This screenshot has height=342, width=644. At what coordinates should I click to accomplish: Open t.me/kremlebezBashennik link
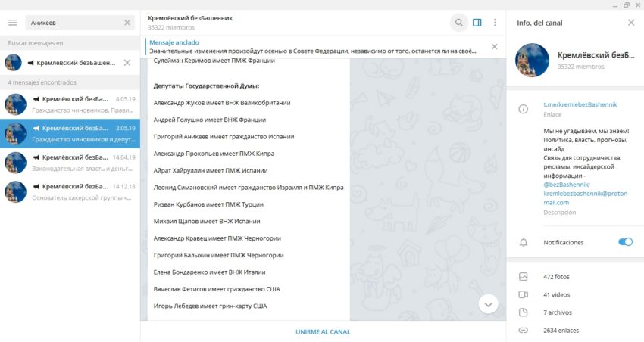[x=580, y=104]
